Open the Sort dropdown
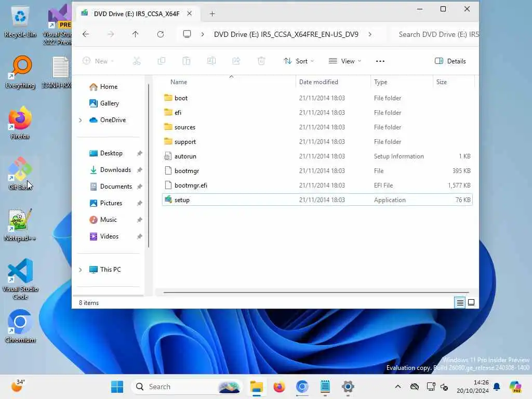 pos(299,61)
